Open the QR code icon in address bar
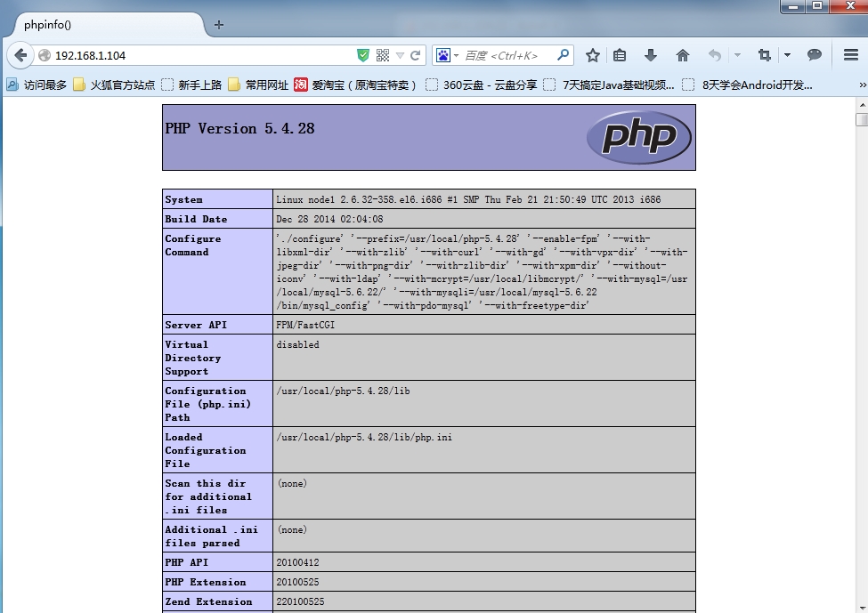This screenshot has width=868, height=613. tap(383, 55)
